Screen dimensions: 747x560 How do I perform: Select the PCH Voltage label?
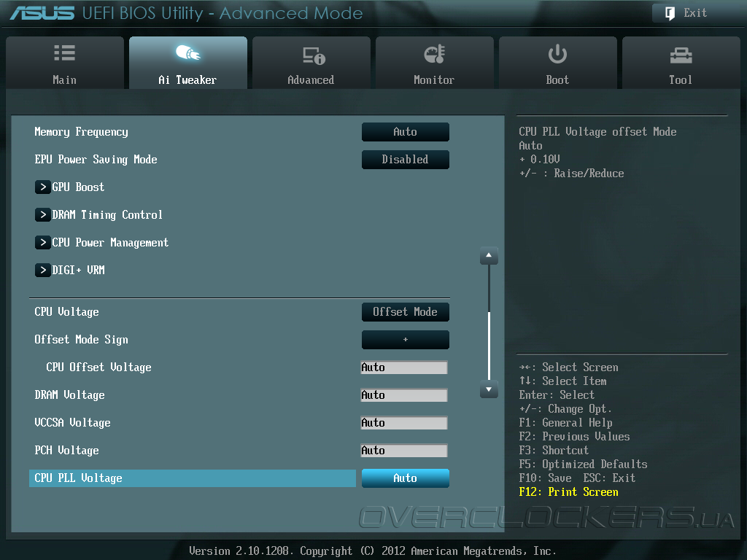pyautogui.click(x=66, y=450)
